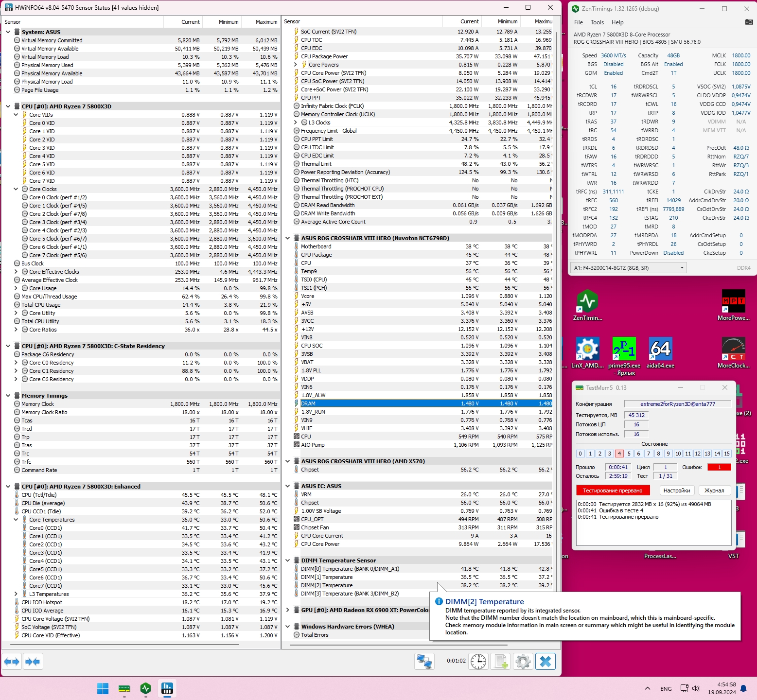Open the MorePowerTool desktop shortcut

[733, 305]
